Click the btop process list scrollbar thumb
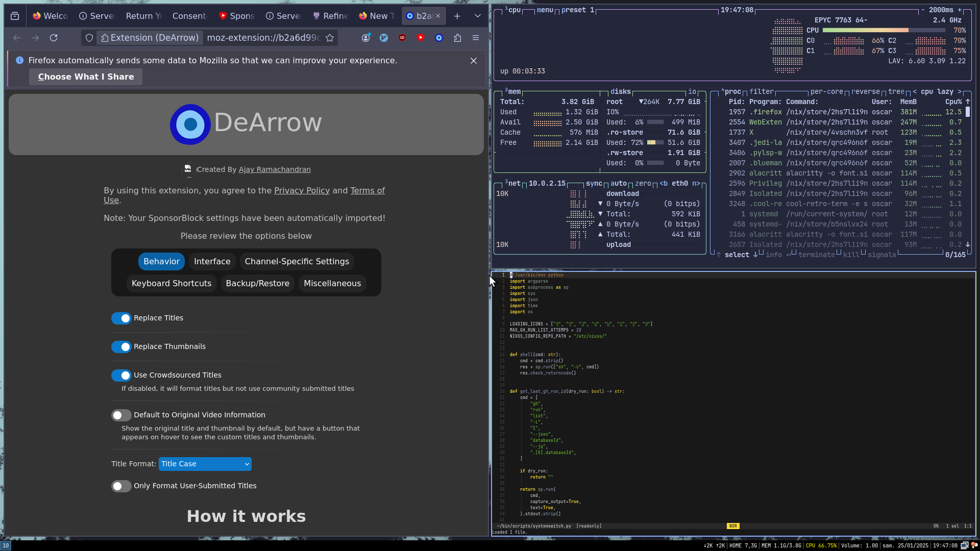Image resolution: width=980 pixels, height=551 pixels. click(968, 112)
